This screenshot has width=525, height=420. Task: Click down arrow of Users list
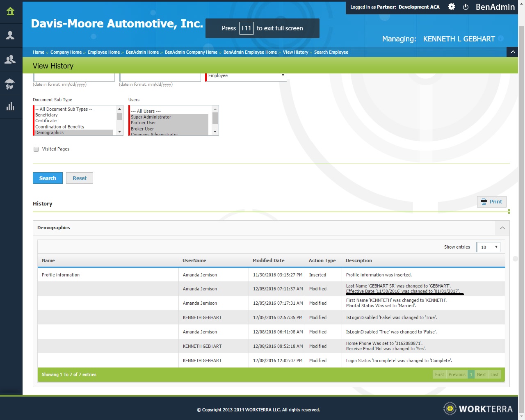215,132
